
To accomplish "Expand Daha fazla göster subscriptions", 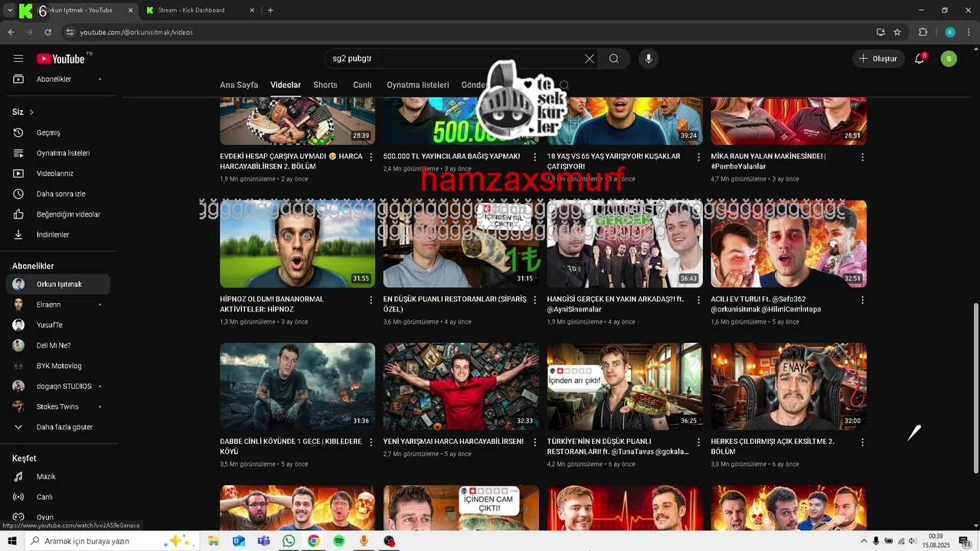I will (x=58, y=427).
